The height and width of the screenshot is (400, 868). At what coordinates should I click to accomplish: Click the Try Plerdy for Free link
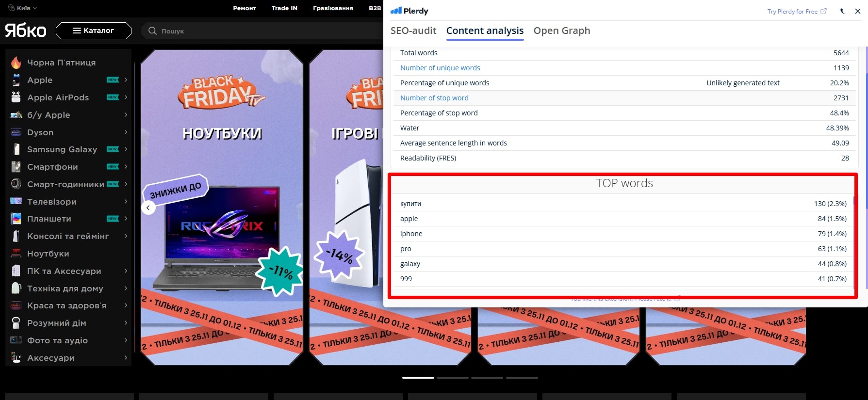tap(797, 11)
